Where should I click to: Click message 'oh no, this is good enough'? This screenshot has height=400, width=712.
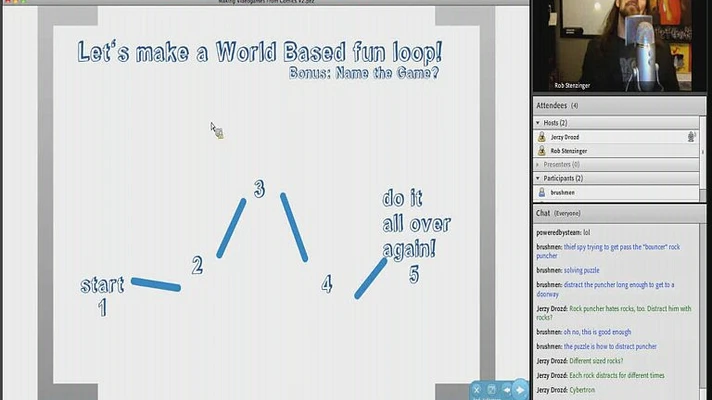click(x=597, y=332)
